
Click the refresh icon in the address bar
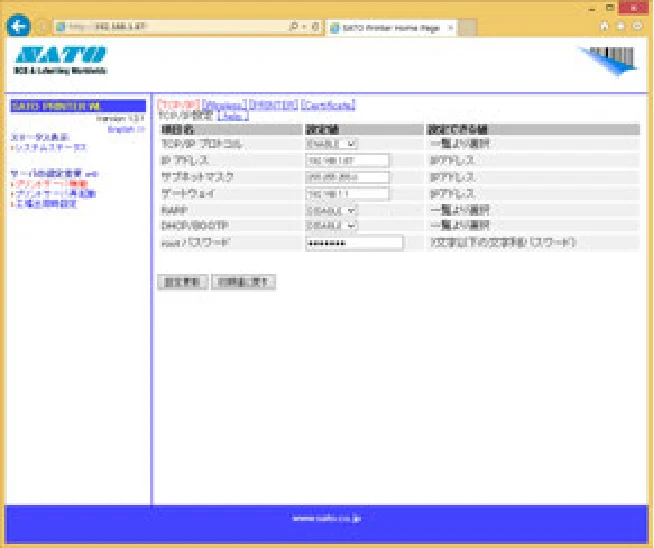(316, 27)
